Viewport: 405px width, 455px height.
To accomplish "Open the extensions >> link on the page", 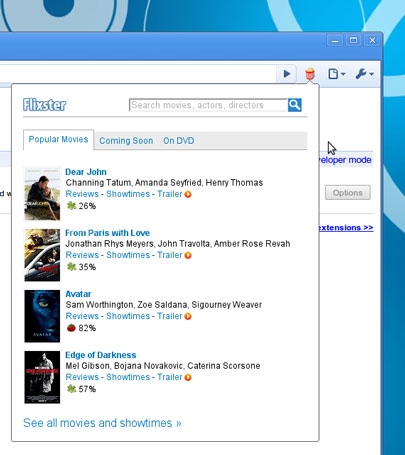I will 346,228.
